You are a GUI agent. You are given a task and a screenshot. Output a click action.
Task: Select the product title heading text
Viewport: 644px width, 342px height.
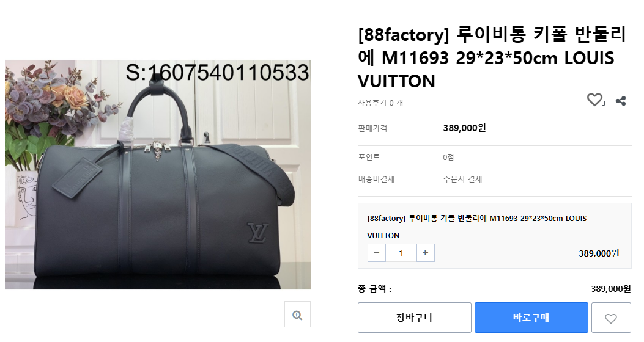(492, 57)
